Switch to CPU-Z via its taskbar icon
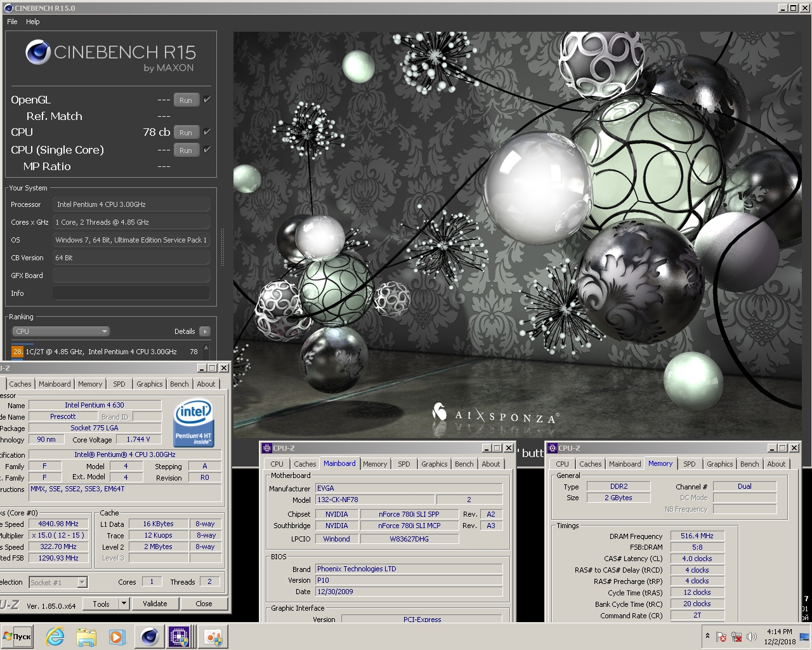Screen dimensions: 812x650 coord(179,637)
